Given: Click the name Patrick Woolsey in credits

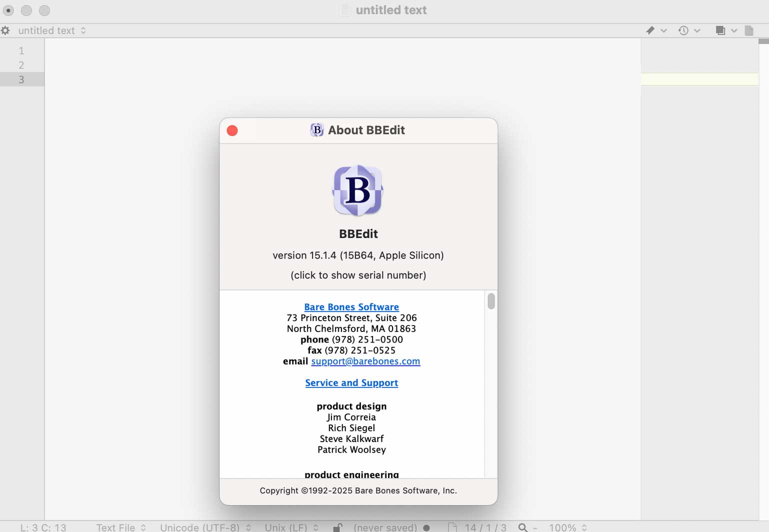Looking at the screenshot, I should (351, 449).
